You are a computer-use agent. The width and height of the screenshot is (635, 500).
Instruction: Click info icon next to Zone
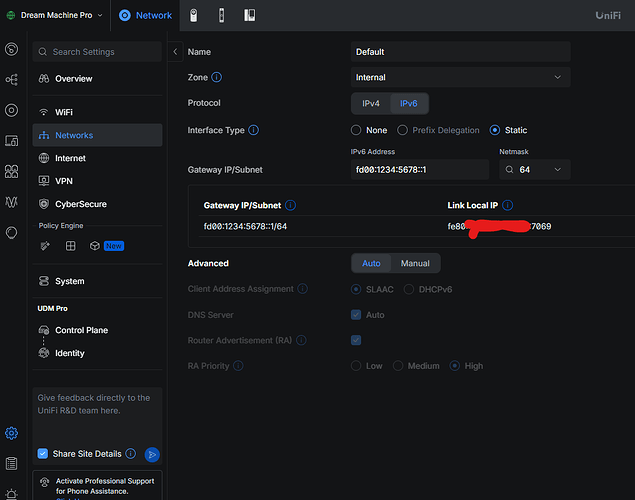(x=217, y=77)
